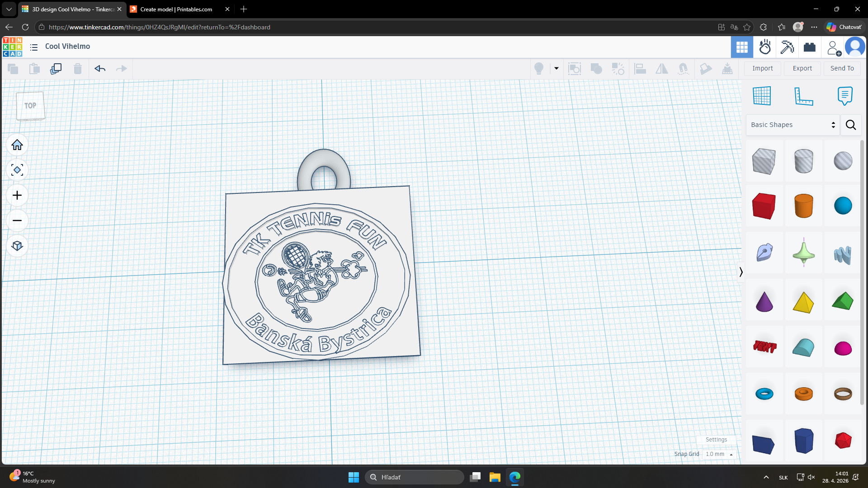
Task: Click the Import button
Action: [x=763, y=68]
